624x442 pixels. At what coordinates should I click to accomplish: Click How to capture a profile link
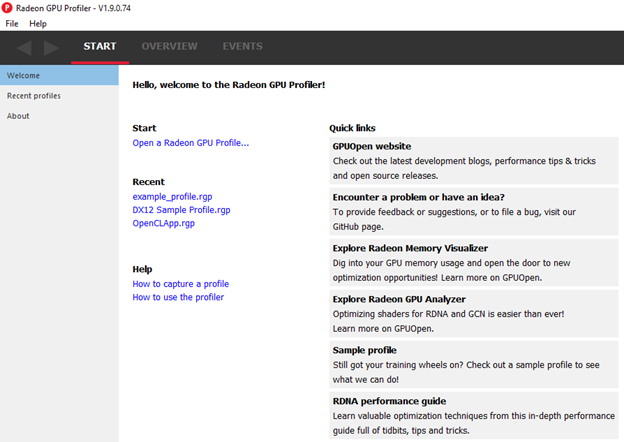pyautogui.click(x=181, y=284)
